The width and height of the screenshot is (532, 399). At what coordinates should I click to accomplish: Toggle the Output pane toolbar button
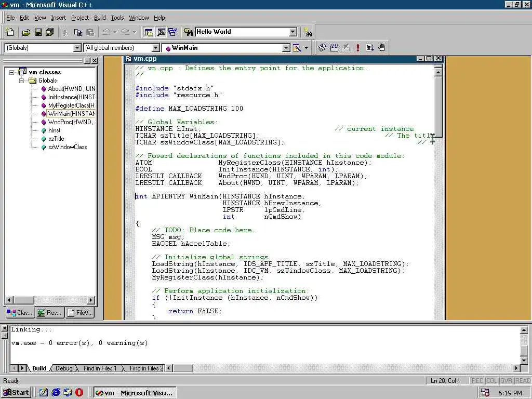pos(161,32)
